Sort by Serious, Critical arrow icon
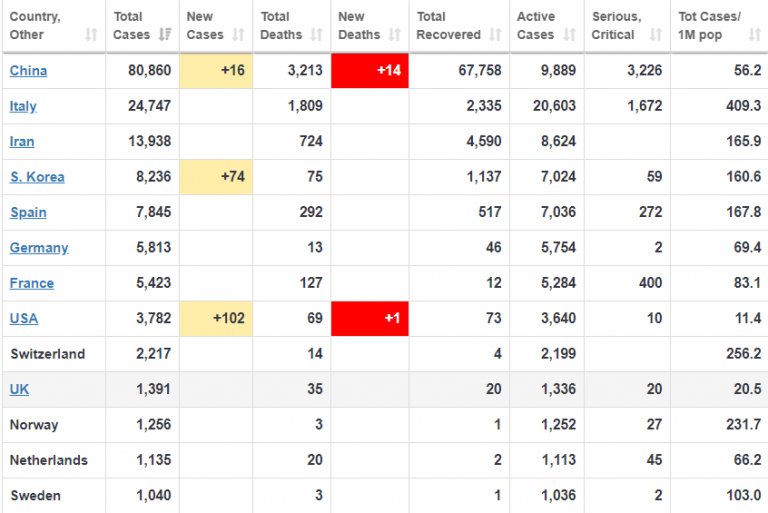The height and width of the screenshot is (513, 768). pos(655,35)
